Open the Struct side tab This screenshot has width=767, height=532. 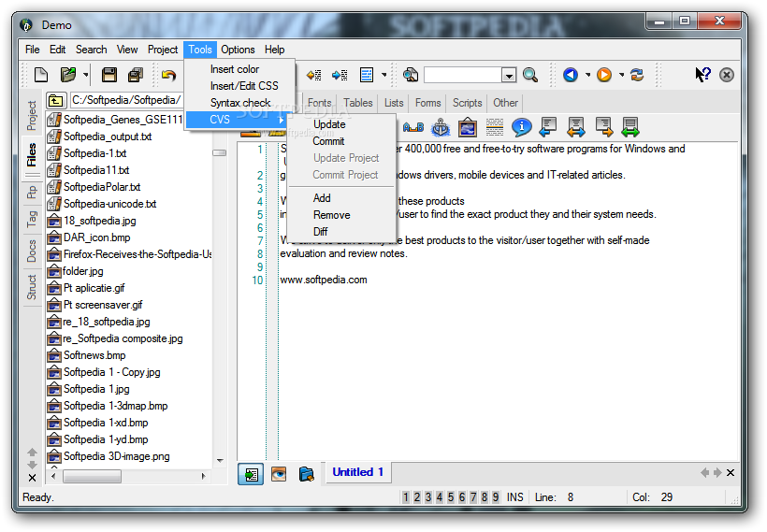pos(32,287)
